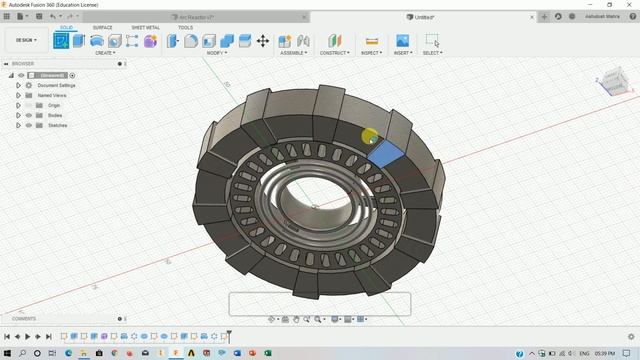640x360 pixels.
Task: Open the INSPECT dropdown menu
Action: (x=371, y=53)
